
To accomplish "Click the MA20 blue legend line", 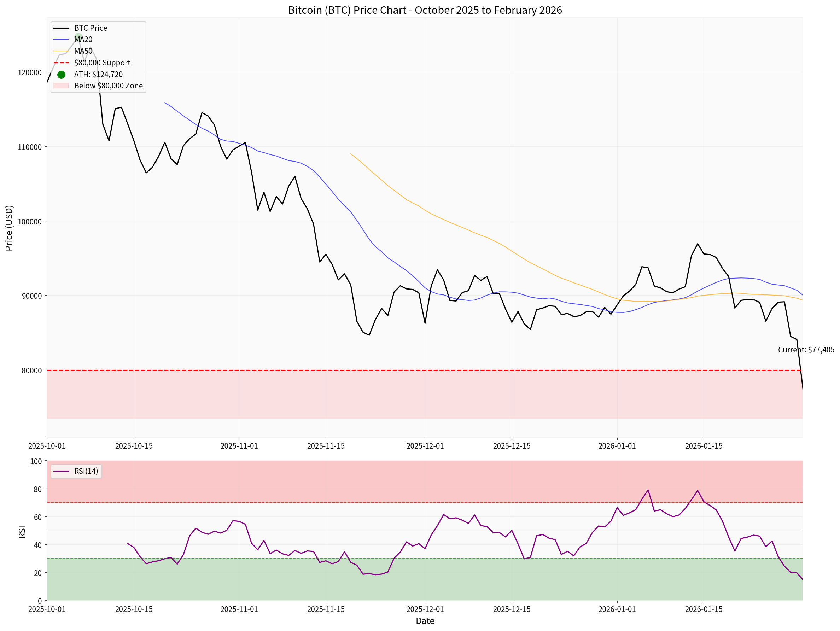I will [x=61, y=40].
